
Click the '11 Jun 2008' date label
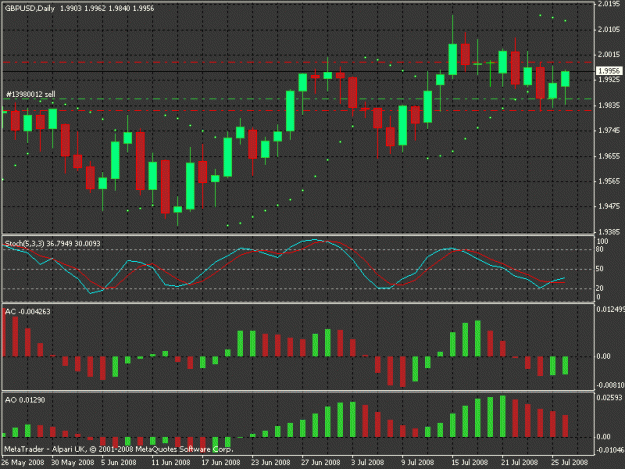[x=171, y=462]
